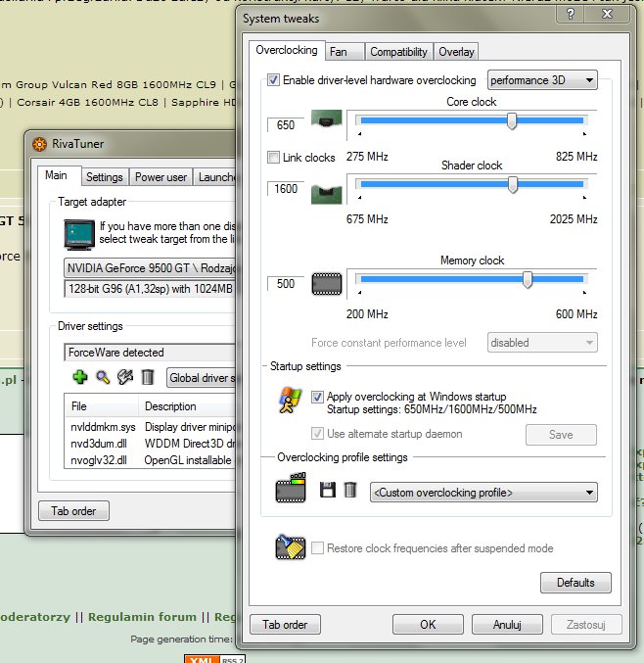Click the core clock chip icon
The image size is (644, 663).
pyautogui.click(x=326, y=118)
